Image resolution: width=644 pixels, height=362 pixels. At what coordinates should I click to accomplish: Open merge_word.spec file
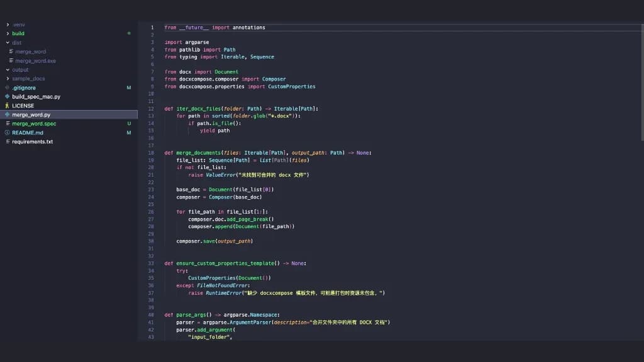coord(34,124)
